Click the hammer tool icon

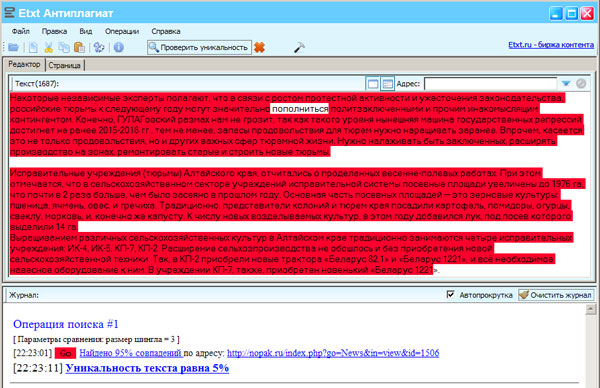[299, 47]
